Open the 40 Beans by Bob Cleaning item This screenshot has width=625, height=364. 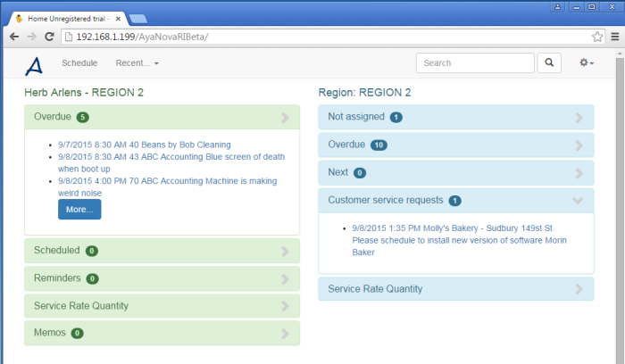(145, 145)
